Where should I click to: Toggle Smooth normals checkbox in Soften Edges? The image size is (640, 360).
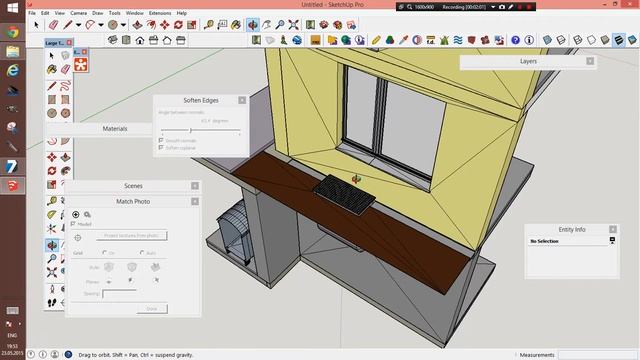coord(161,140)
